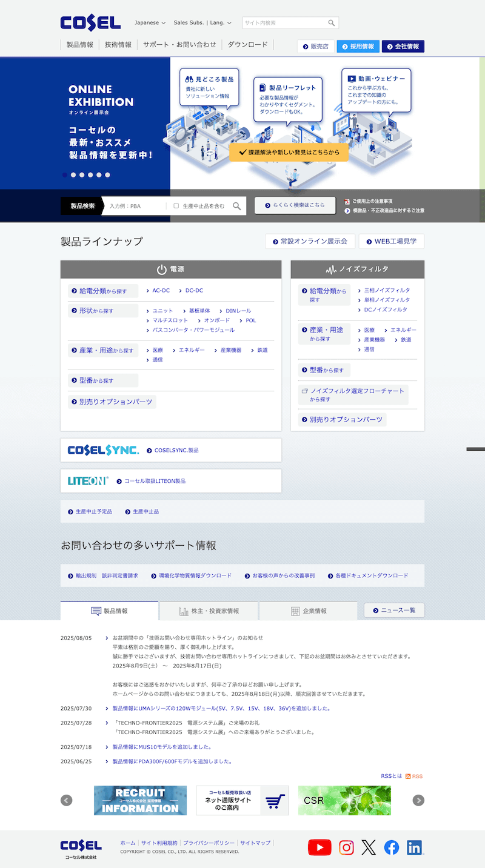485x868 pixels.
Task: Click the magnifier icon in site search
Action: [332, 23]
